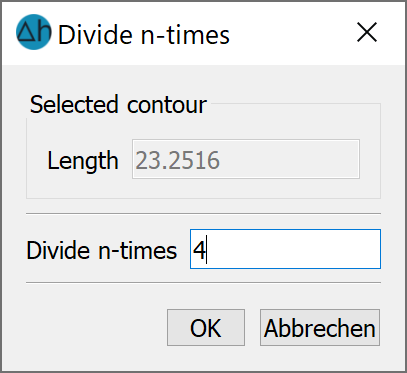Click the "Length" label text

coord(83,161)
